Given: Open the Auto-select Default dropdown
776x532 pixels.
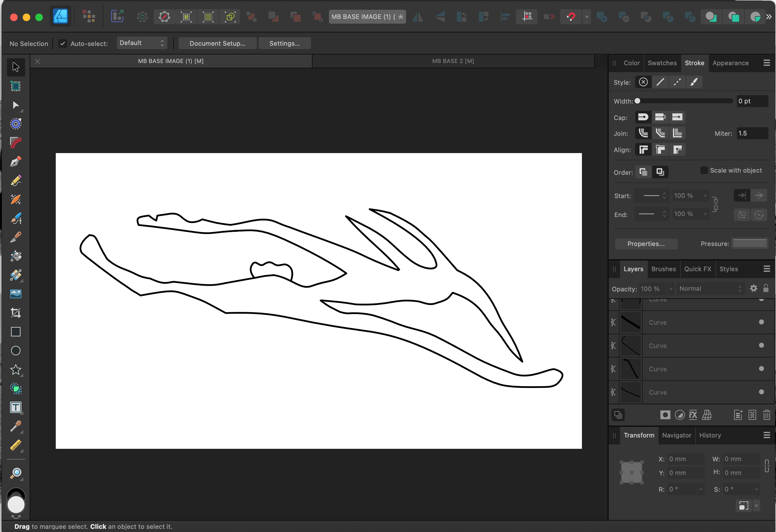Looking at the screenshot, I should click(141, 43).
